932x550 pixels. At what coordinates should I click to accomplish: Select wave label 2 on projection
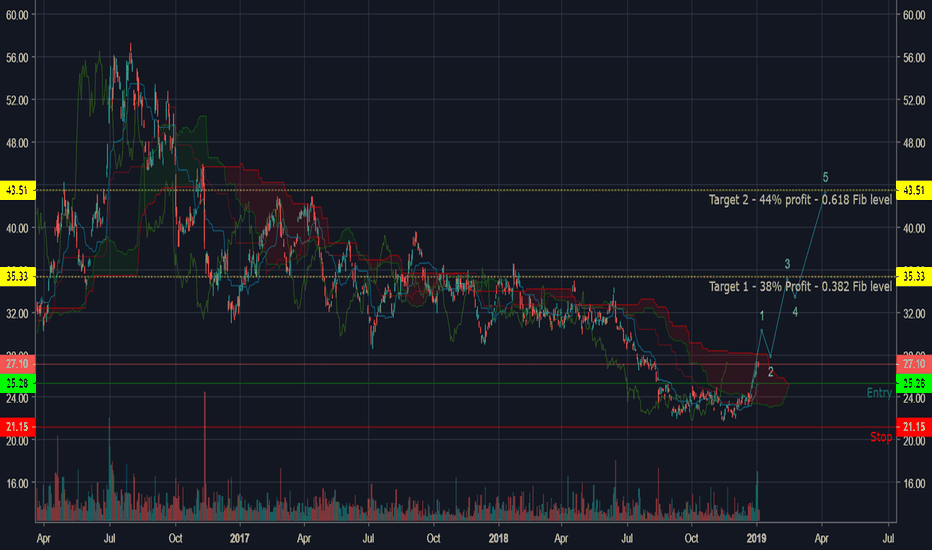[770, 373]
